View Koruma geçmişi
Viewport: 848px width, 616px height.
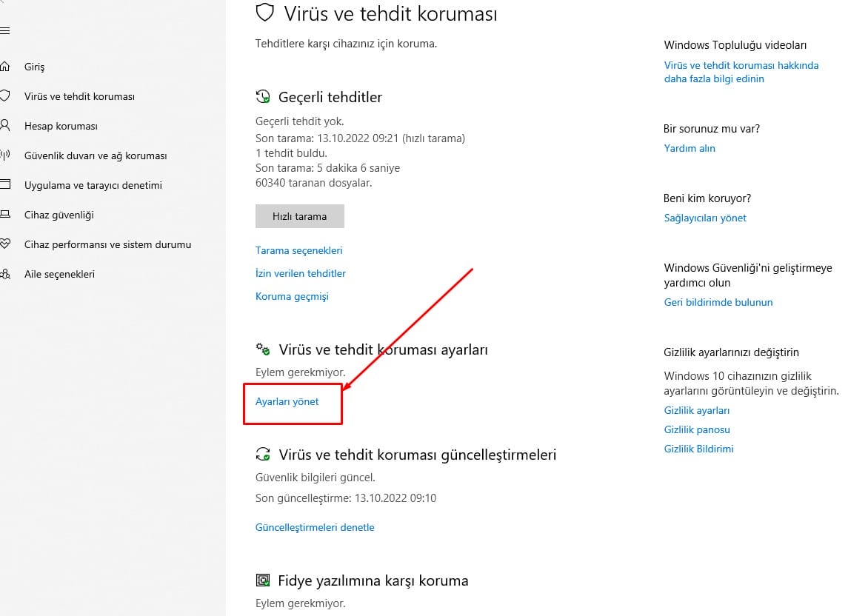(292, 296)
